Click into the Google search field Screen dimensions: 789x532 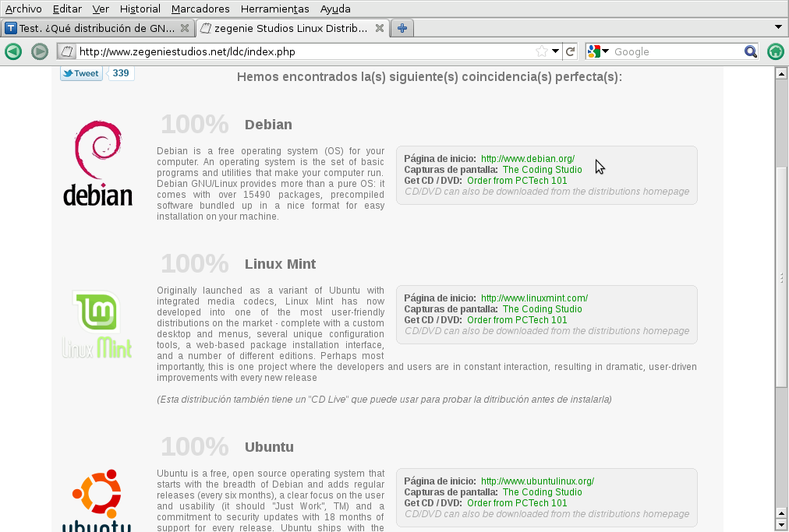point(677,51)
